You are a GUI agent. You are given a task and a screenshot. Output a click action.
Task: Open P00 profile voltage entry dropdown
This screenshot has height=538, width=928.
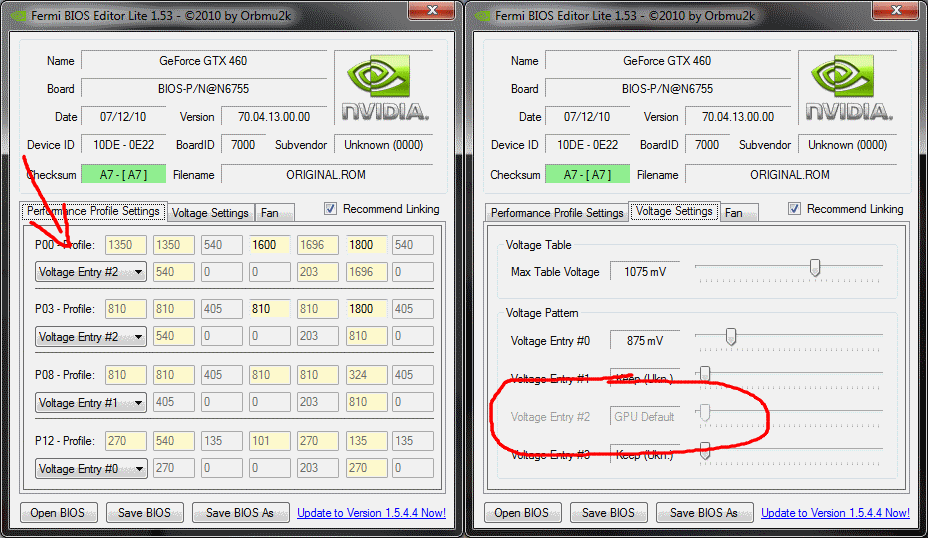click(x=91, y=272)
